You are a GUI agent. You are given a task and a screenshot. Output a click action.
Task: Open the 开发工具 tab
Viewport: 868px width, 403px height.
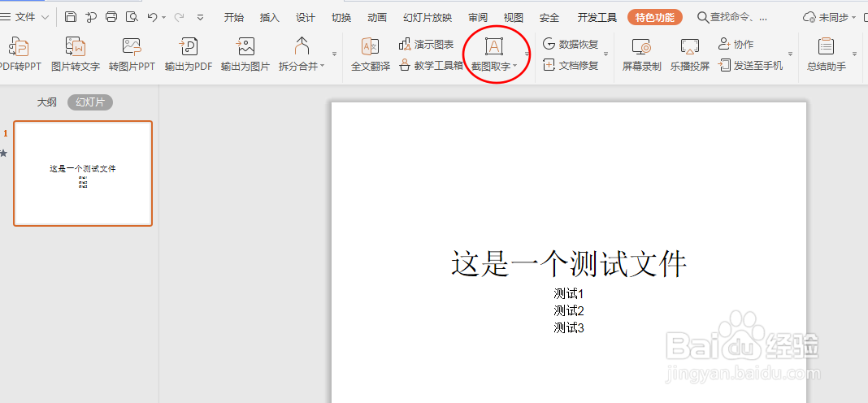(597, 18)
